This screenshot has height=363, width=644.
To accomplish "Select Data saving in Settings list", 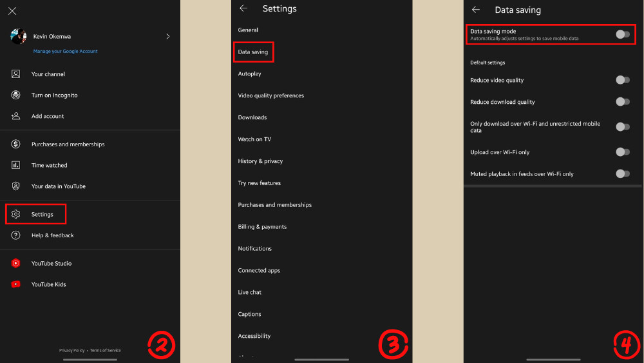I will pyautogui.click(x=253, y=52).
